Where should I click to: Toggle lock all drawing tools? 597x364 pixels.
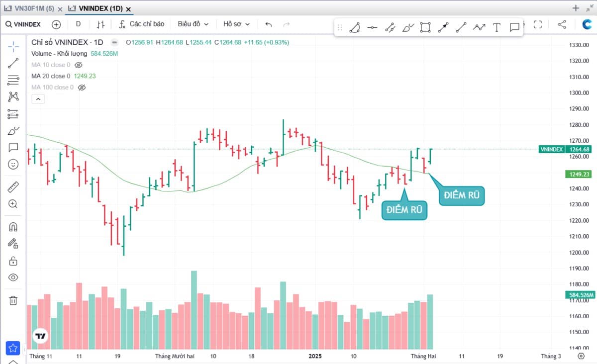coord(13,261)
